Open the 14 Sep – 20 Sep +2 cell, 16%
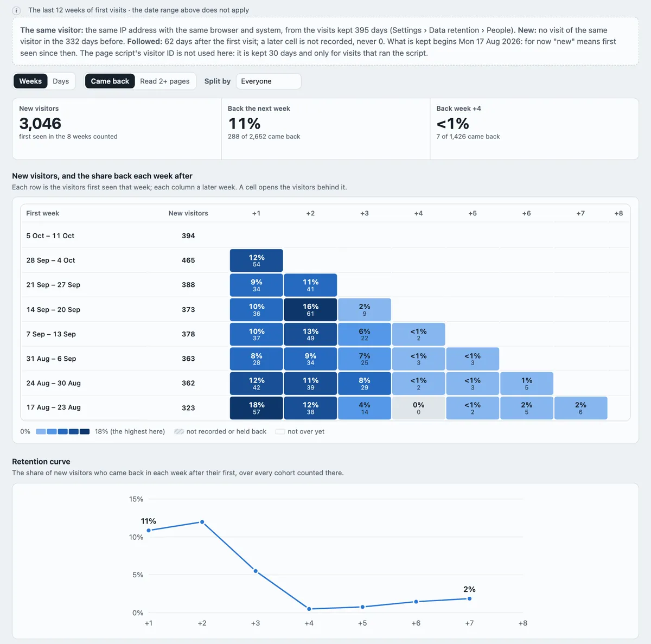651x644 pixels. point(310,310)
